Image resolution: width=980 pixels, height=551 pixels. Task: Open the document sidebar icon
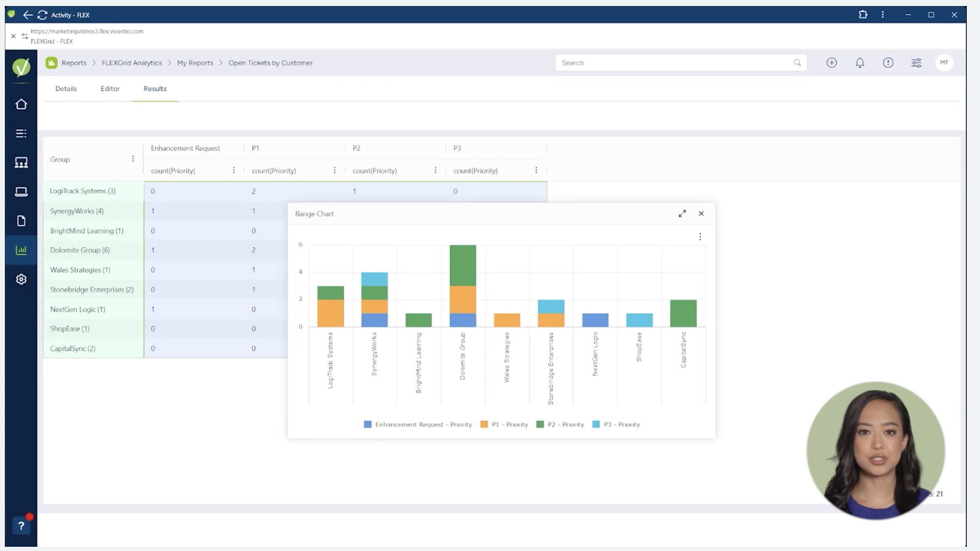[x=21, y=221]
